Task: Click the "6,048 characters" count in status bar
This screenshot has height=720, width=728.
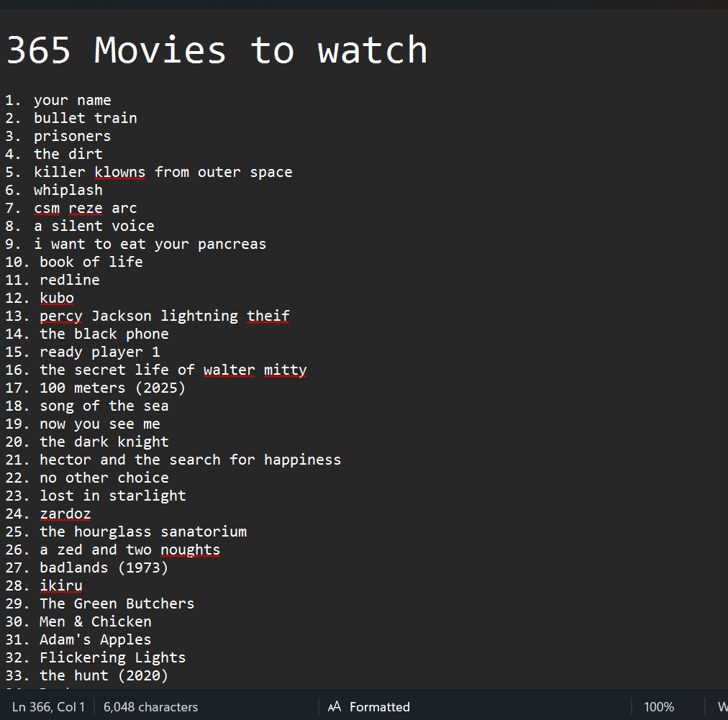Action: tap(151, 707)
